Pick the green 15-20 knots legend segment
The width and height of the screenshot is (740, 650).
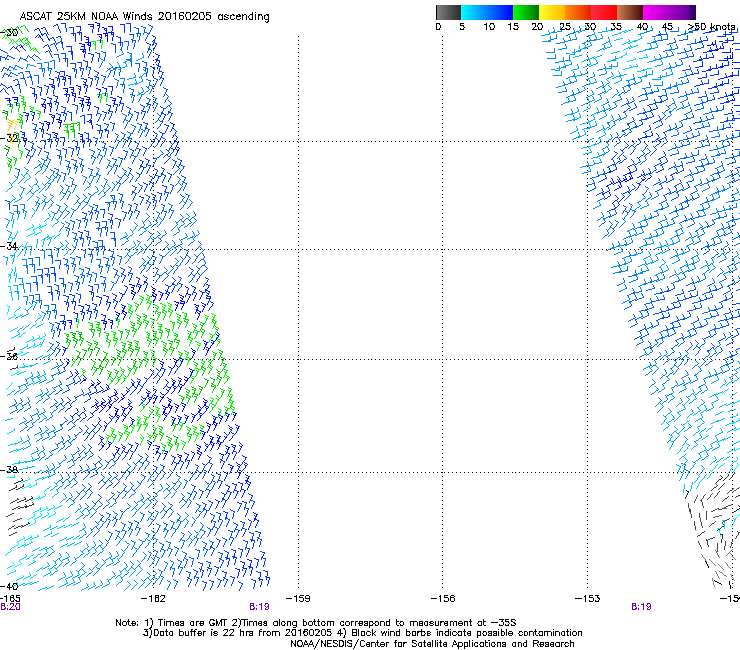pyautogui.click(x=526, y=12)
